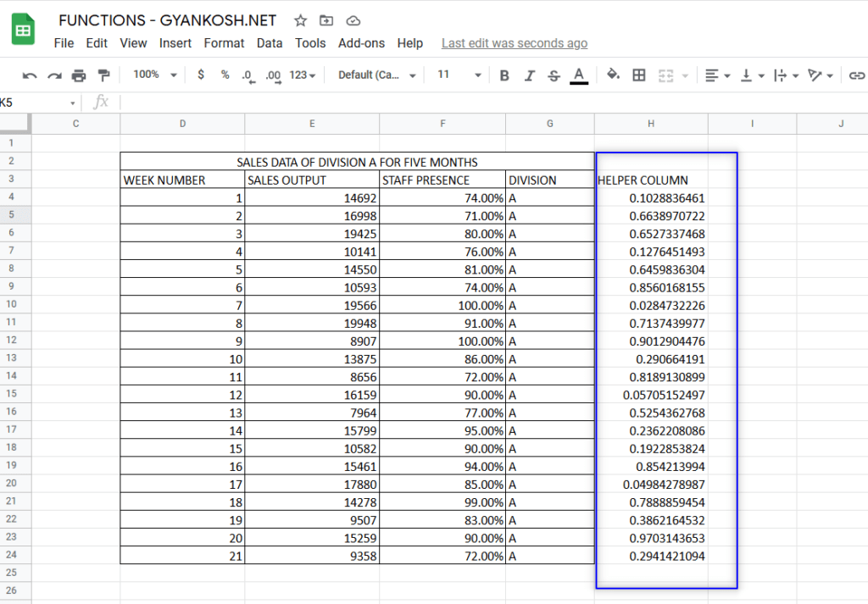Open the Borders tool
This screenshot has height=604, width=868.
pos(638,75)
